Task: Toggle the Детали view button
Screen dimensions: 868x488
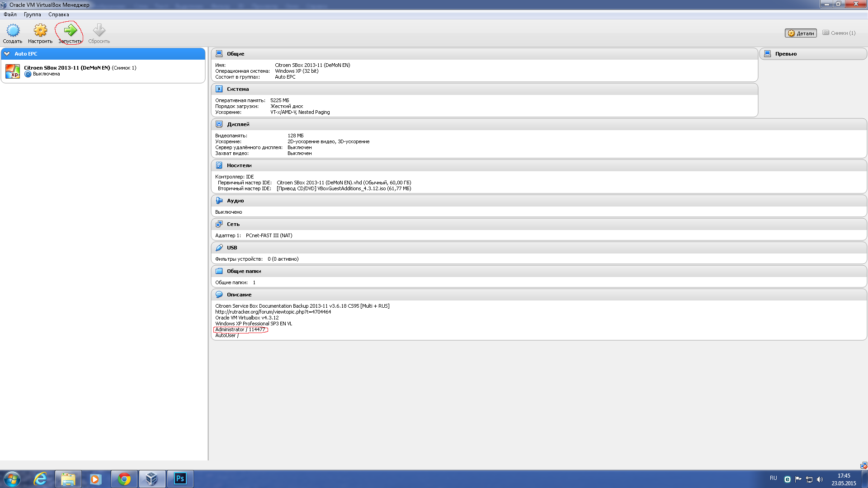Action: click(801, 33)
